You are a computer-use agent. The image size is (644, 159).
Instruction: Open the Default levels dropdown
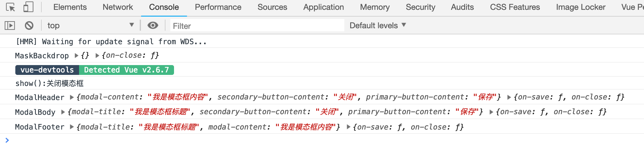377,25
